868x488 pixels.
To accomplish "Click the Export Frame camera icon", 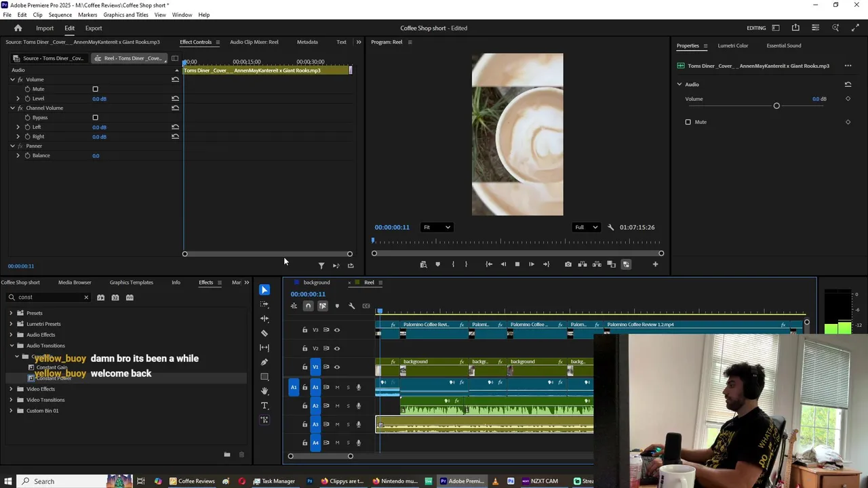I will point(568,264).
